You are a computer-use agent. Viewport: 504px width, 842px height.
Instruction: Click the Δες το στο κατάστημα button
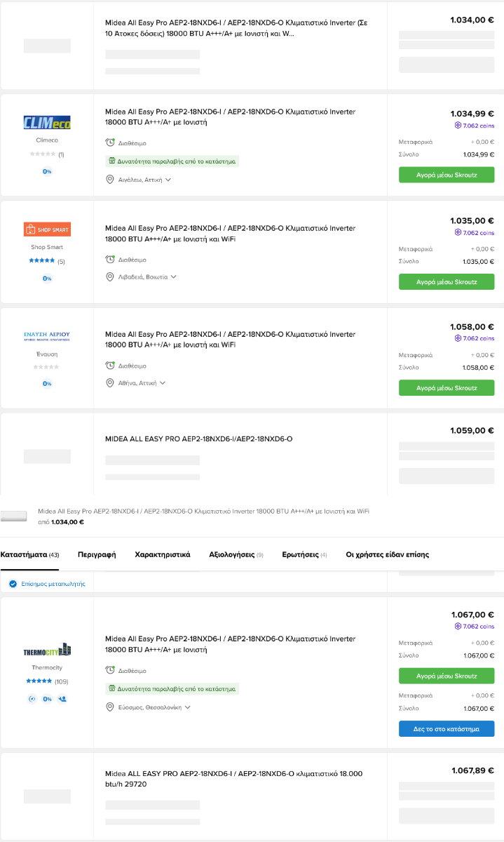click(x=447, y=729)
